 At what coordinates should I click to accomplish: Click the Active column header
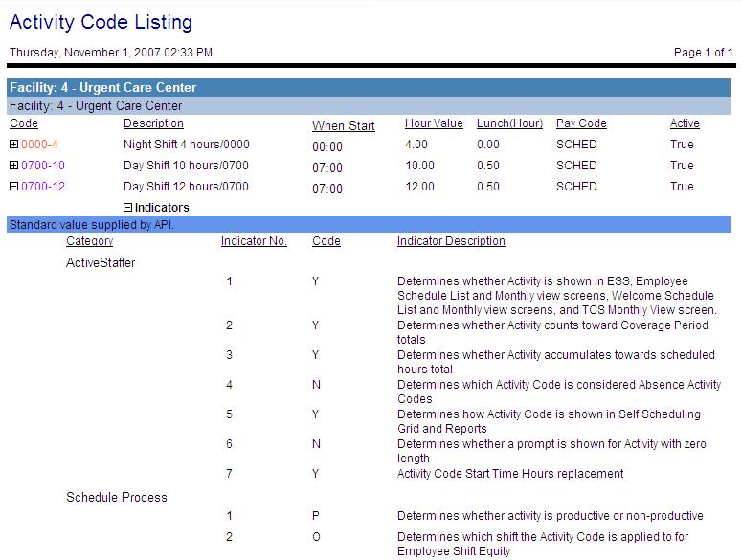click(685, 123)
